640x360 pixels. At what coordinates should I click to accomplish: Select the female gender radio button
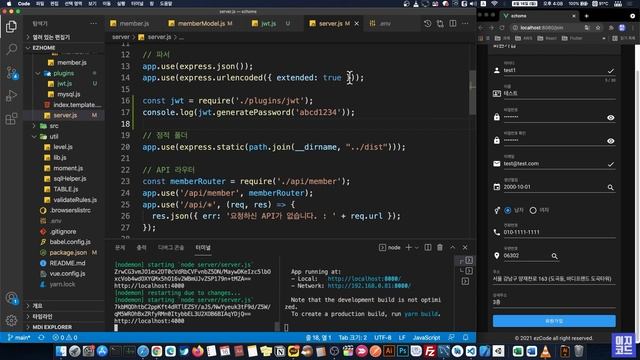point(533,210)
